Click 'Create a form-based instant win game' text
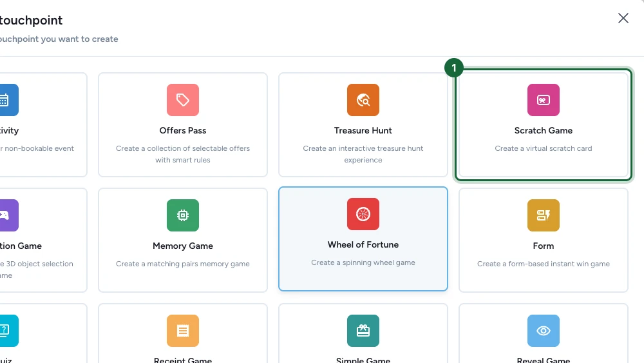 click(x=544, y=264)
